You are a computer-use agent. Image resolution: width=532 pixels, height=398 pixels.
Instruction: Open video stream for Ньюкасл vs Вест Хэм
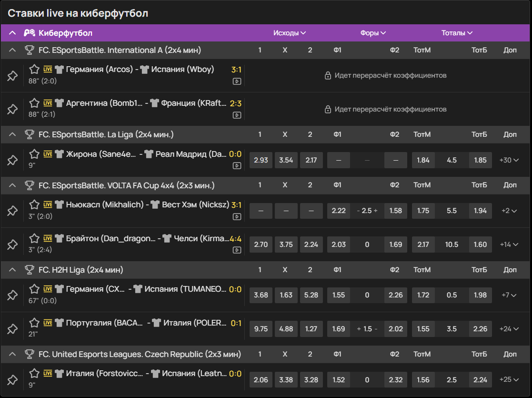pos(237,216)
